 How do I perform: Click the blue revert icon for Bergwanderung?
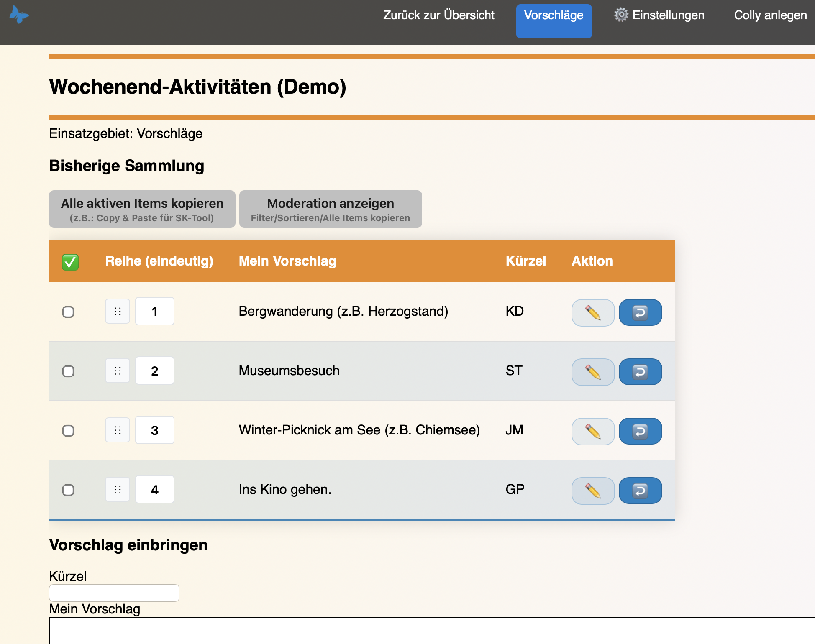(640, 312)
